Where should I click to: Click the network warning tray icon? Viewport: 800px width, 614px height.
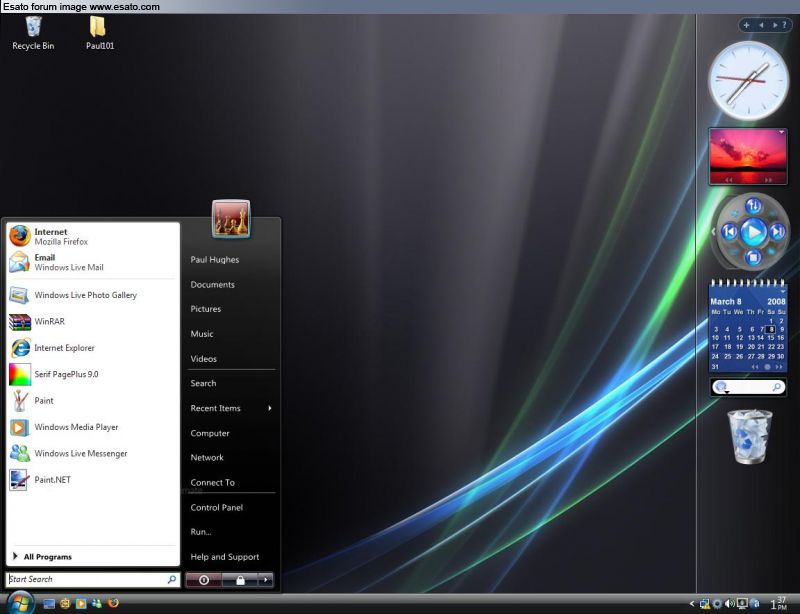click(705, 604)
